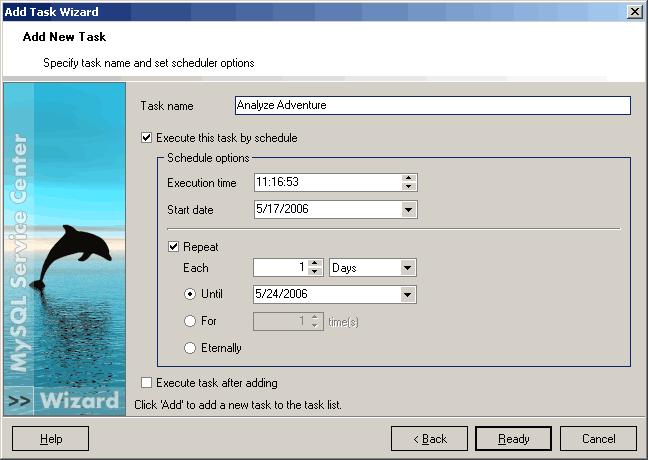This screenshot has width=648, height=460.
Task: Uncheck the Repeat checkbox
Action: coord(174,247)
